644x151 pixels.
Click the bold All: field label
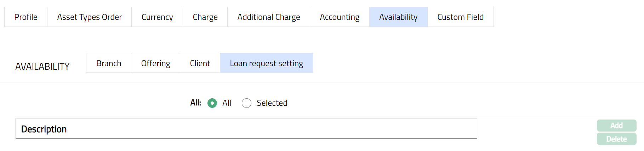[195, 103]
